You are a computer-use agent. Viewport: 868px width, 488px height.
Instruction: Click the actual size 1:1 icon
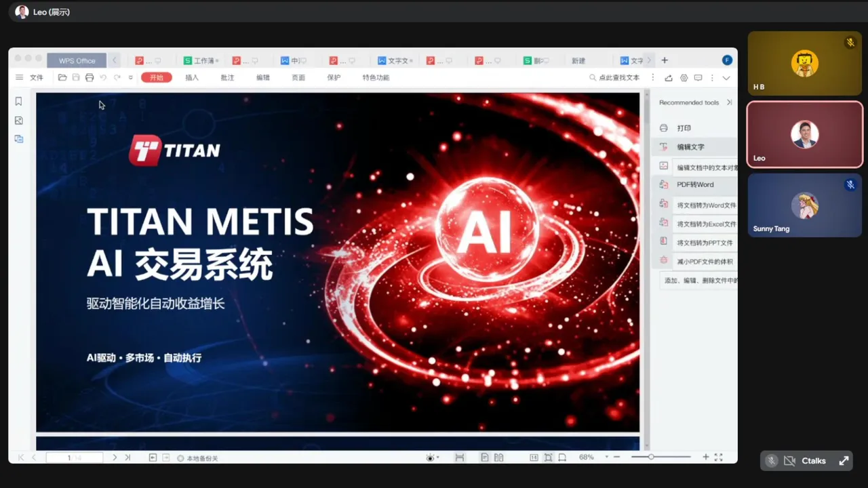[534, 457]
